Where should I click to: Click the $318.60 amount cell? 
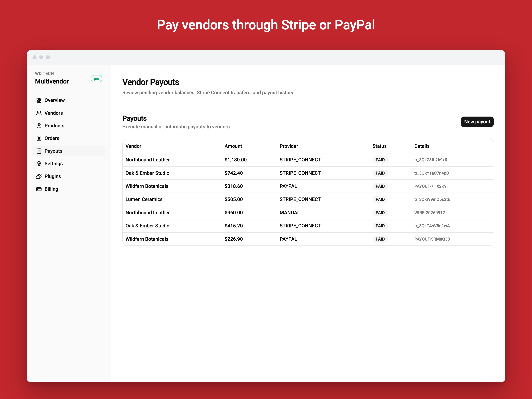pyautogui.click(x=234, y=186)
